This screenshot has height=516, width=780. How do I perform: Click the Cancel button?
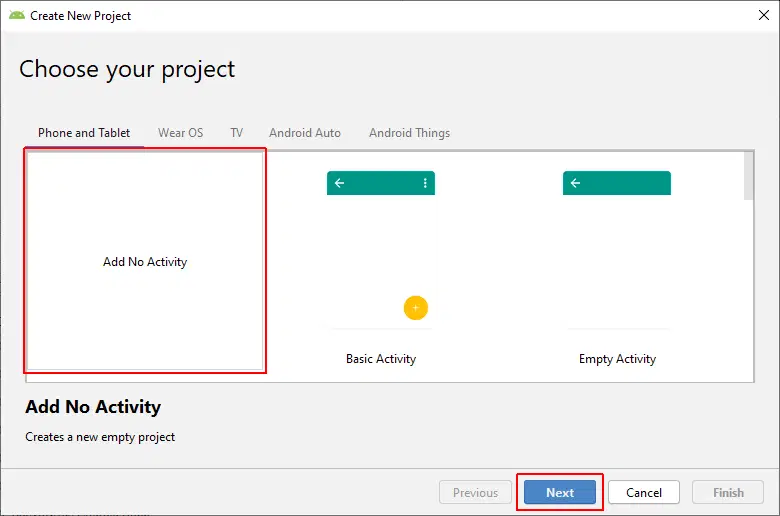point(644,493)
